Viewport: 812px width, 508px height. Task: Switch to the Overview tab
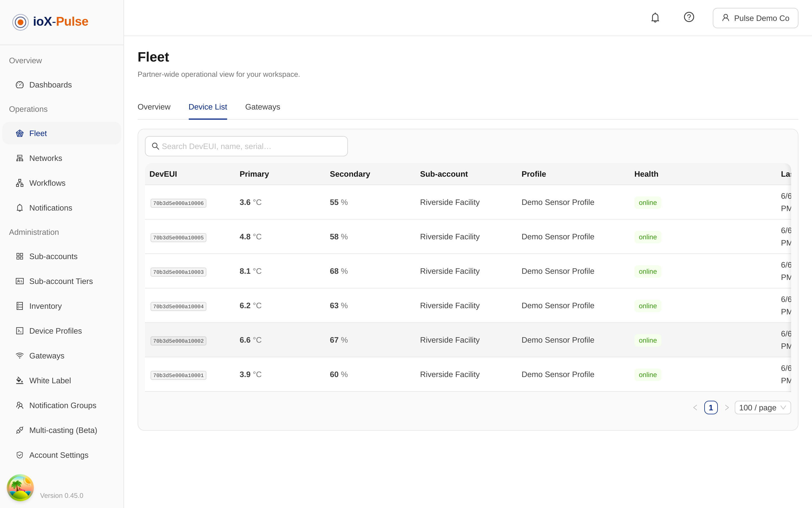click(154, 107)
